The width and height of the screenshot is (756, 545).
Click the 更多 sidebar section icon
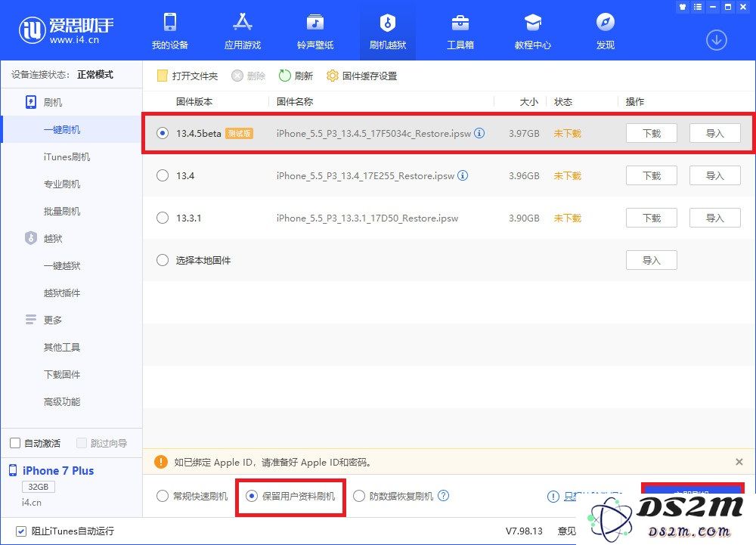(31, 320)
